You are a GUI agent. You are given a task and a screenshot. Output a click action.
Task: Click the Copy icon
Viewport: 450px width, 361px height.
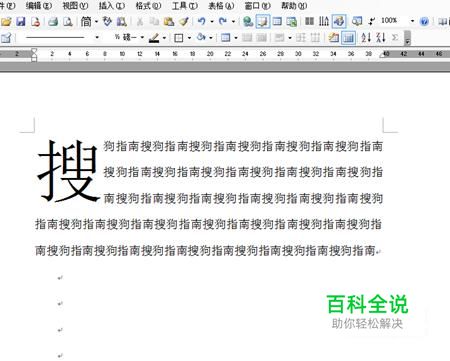tap(154, 22)
